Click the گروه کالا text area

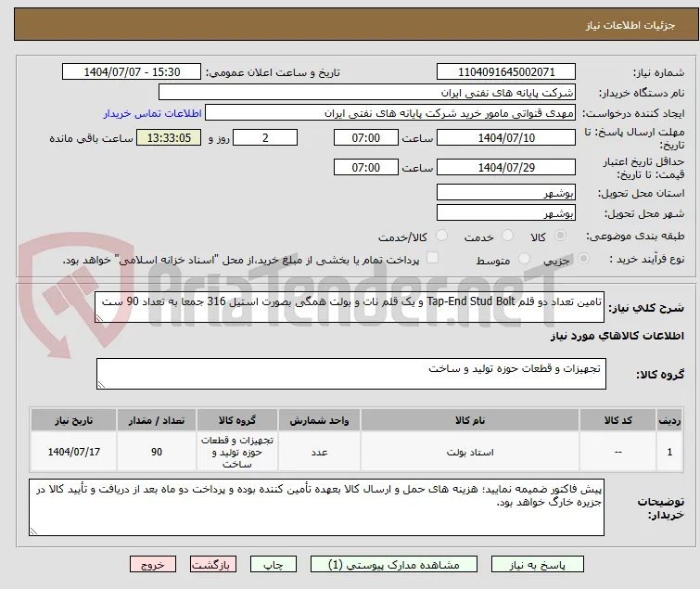350,374
